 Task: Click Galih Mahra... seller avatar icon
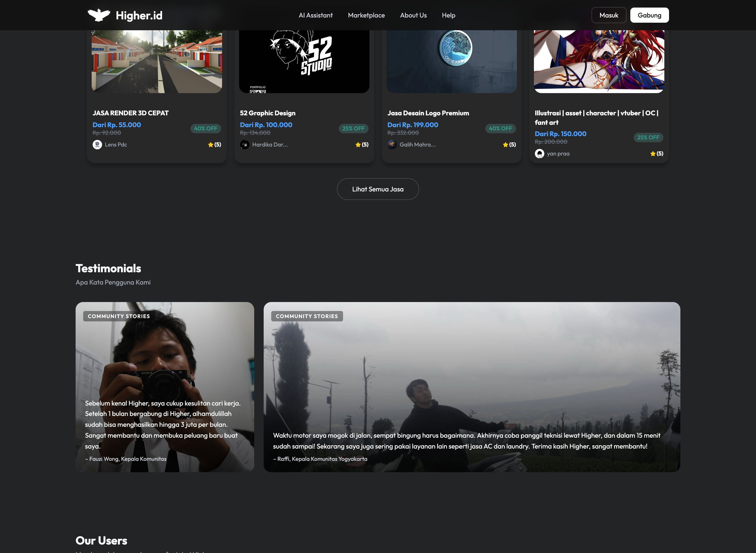click(392, 145)
